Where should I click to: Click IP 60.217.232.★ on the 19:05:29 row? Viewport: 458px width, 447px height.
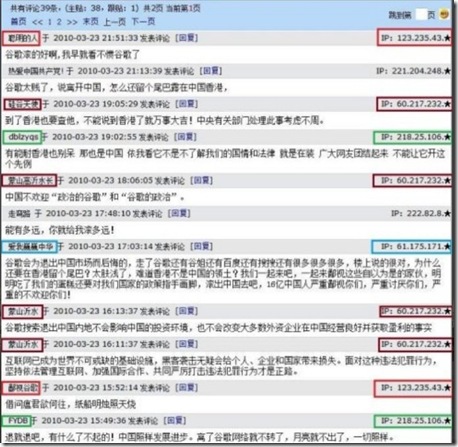[x=416, y=104]
